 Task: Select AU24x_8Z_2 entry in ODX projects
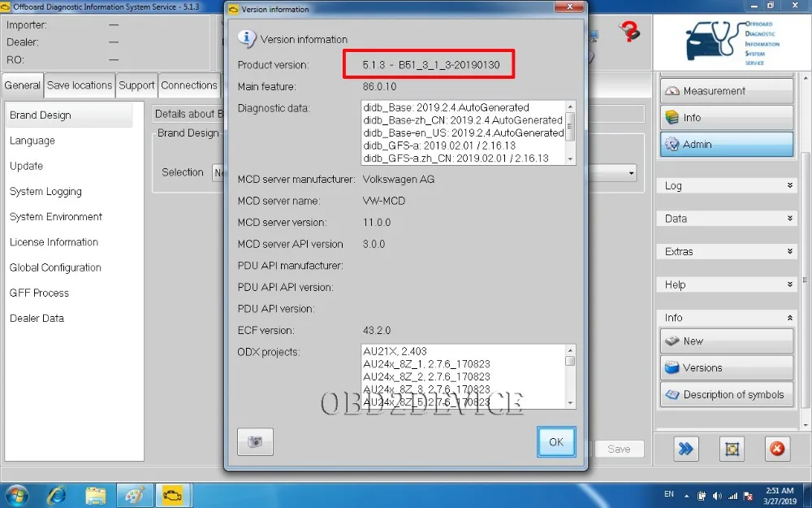tap(426, 376)
